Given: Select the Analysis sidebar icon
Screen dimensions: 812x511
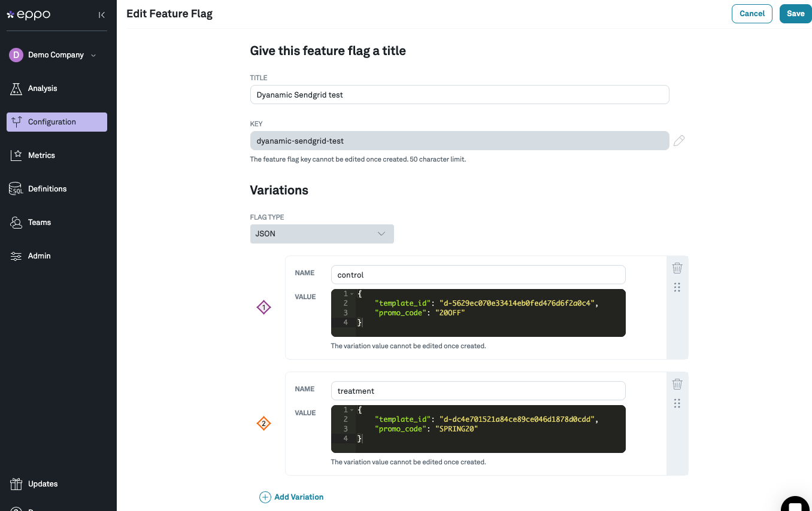Looking at the screenshot, I should (x=16, y=88).
